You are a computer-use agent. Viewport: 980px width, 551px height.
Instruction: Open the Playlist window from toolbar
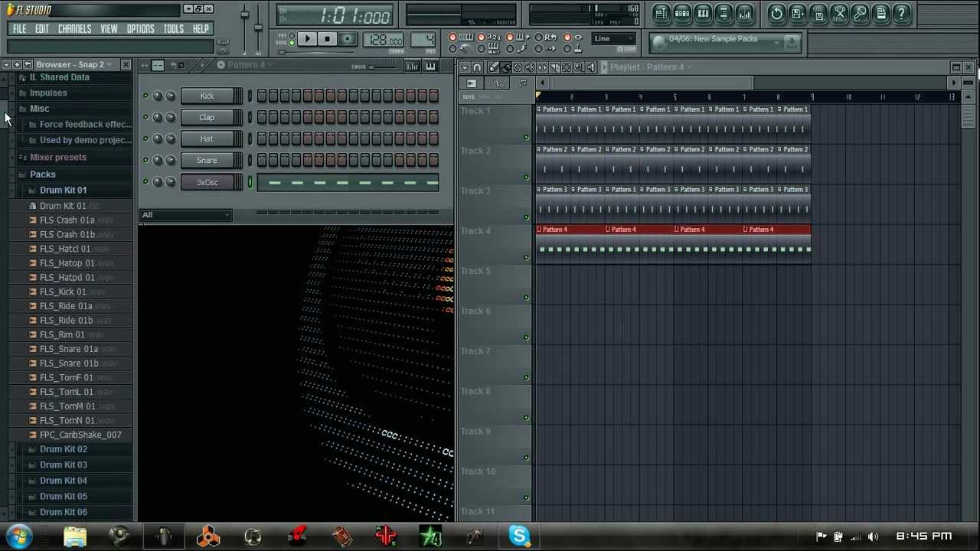click(x=661, y=13)
